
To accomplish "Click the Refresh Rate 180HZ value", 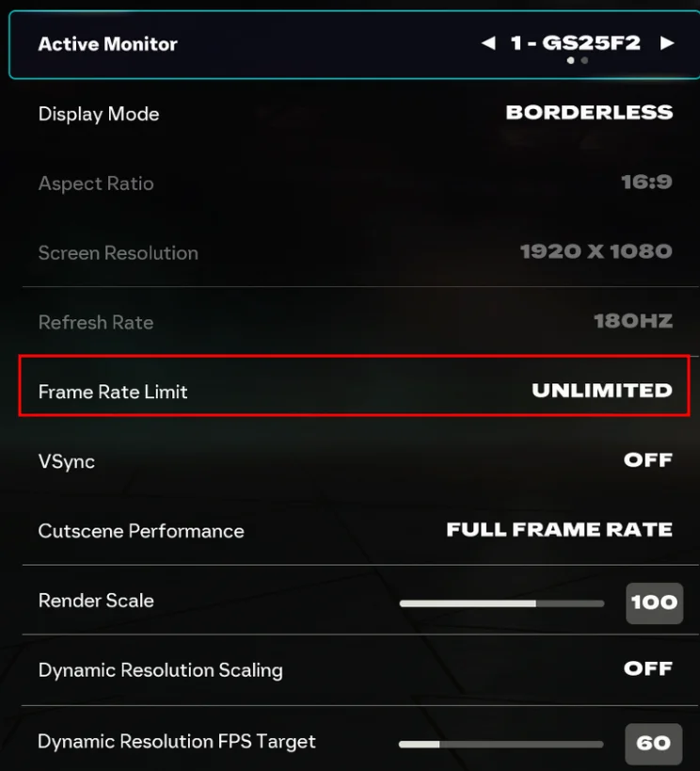I will 632,322.
